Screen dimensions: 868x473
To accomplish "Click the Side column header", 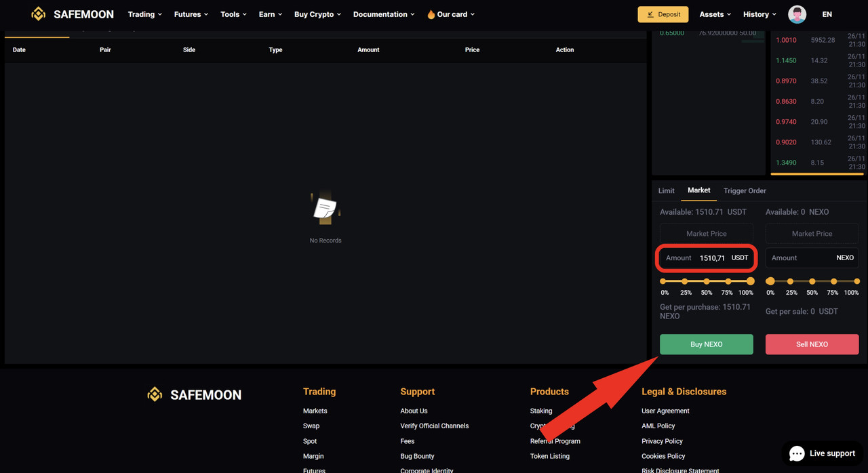I will [x=189, y=50].
